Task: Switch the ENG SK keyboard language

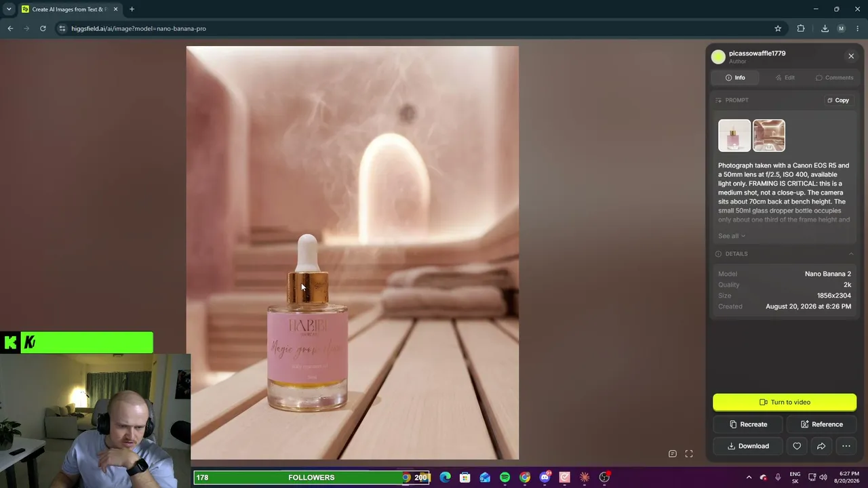Action: pyautogui.click(x=795, y=477)
